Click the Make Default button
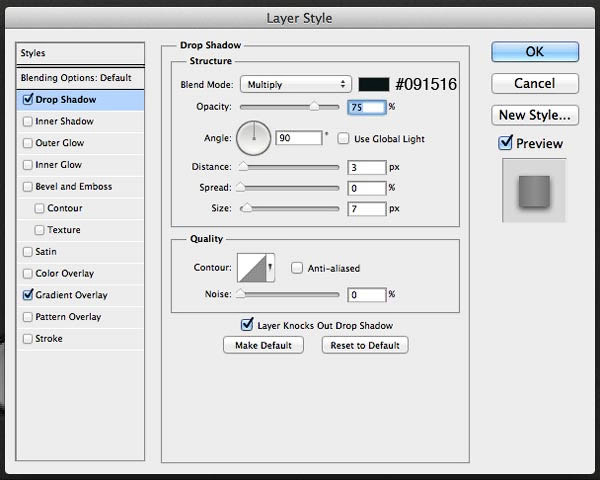600x480 pixels. pyautogui.click(x=263, y=345)
